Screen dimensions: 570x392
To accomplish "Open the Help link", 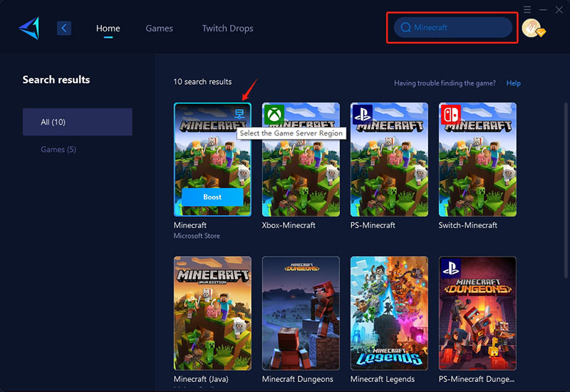I will (x=513, y=83).
